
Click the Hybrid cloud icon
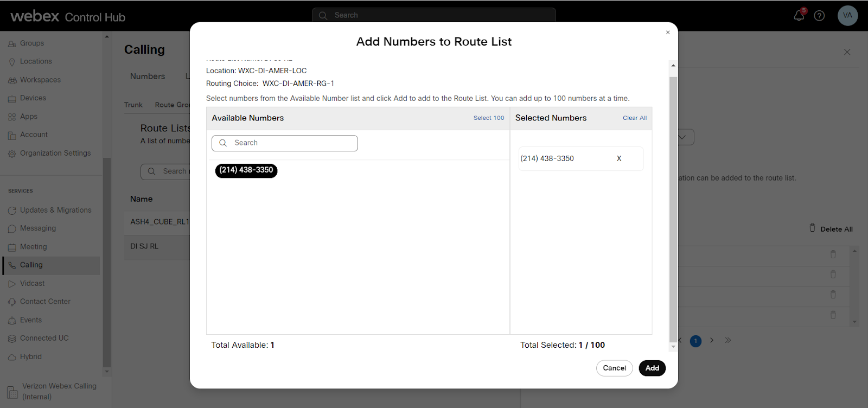(x=12, y=358)
